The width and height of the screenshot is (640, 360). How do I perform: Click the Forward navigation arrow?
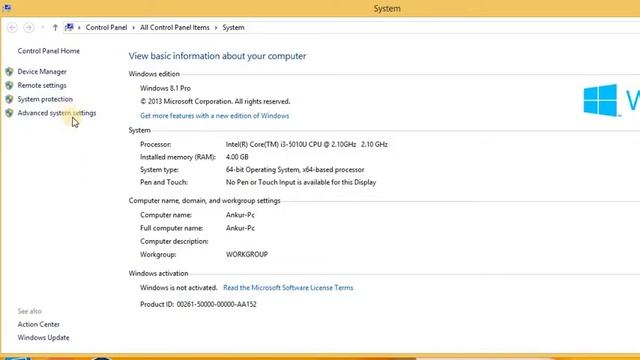coord(29,27)
